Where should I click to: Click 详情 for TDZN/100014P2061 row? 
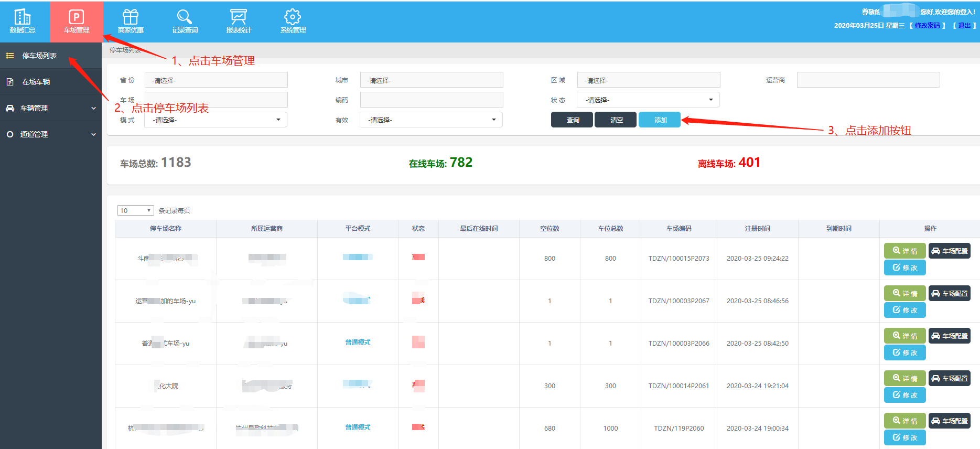coord(905,378)
